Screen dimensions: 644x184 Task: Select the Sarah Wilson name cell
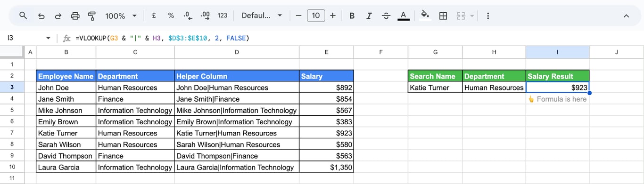coord(66,144)
